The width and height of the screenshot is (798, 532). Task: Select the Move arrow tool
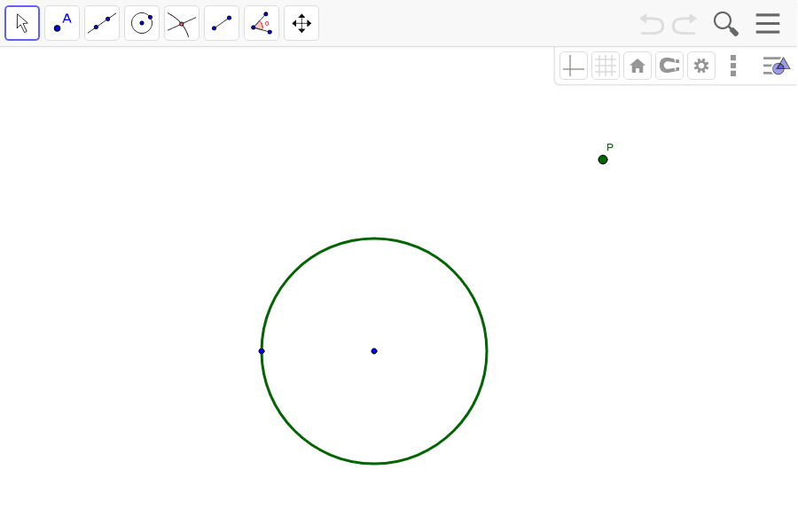[22, 23]
